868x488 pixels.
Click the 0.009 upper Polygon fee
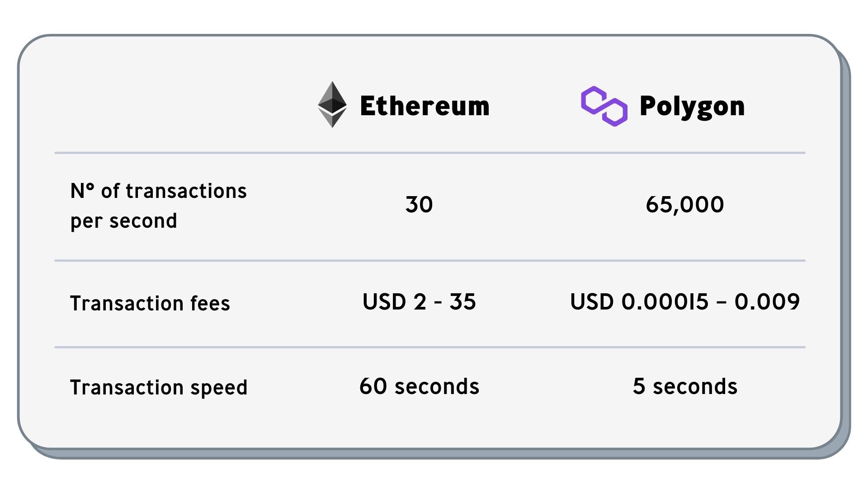[767, 302]
